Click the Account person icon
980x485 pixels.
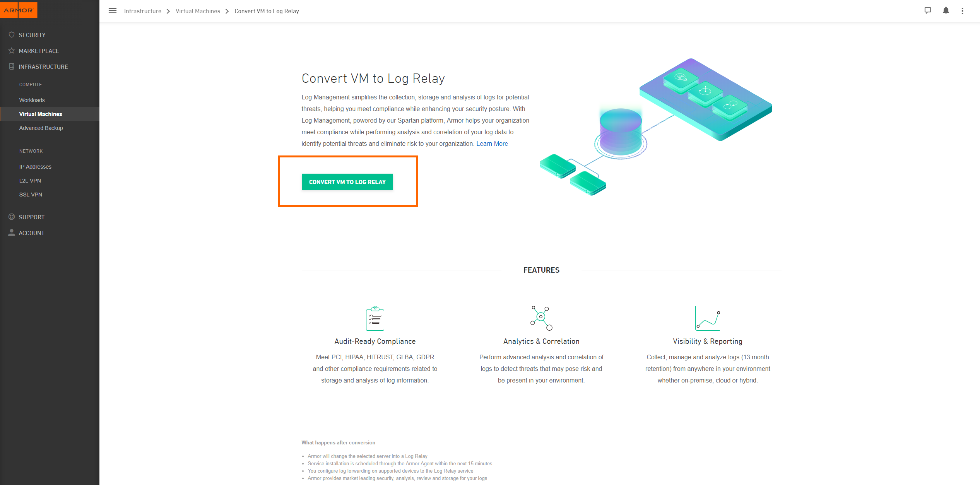(x=12, y=233)
